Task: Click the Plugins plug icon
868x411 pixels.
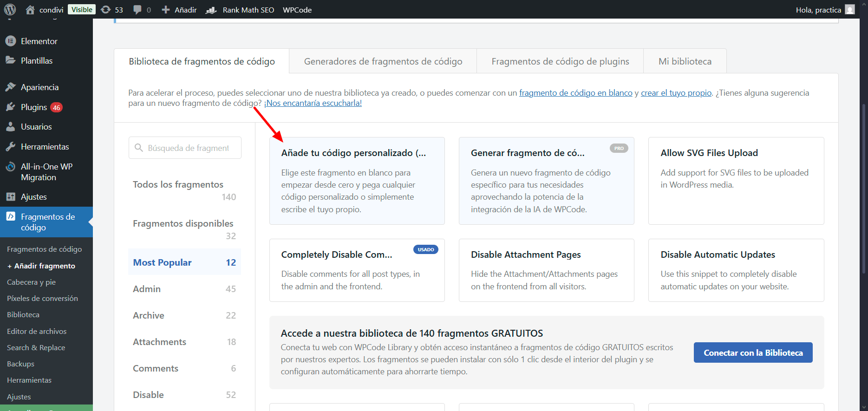Action: coord(11,107)
